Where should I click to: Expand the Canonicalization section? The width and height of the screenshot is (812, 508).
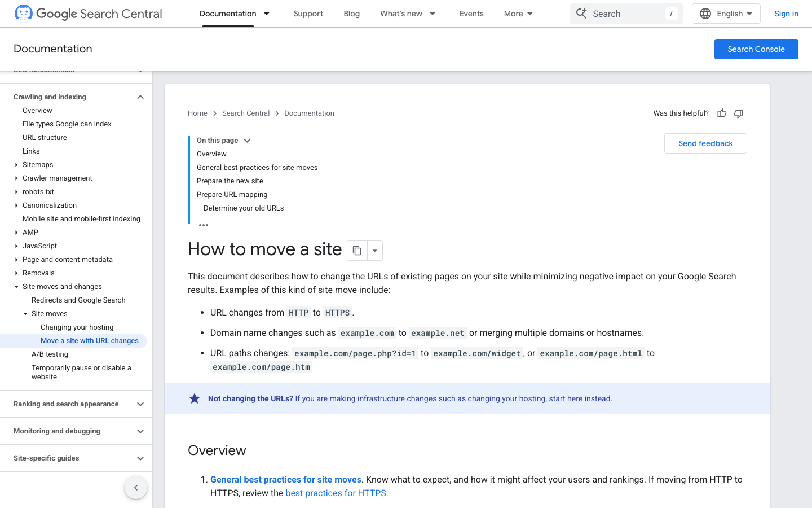tap(16, 205)
